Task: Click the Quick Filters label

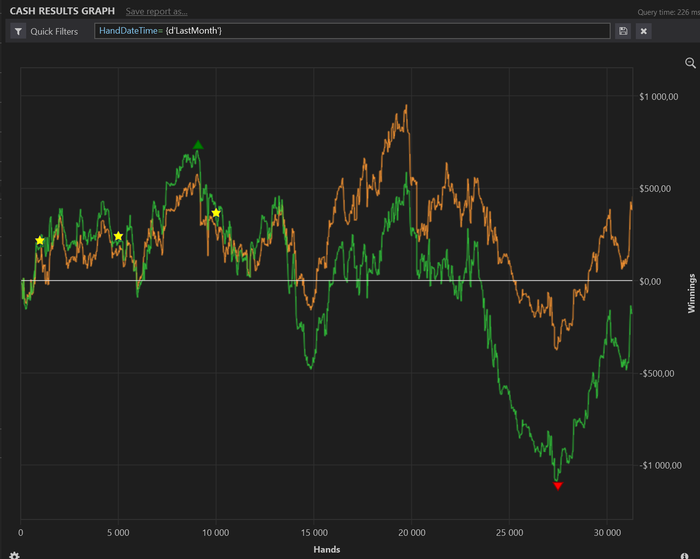Action: click(54, 32)
